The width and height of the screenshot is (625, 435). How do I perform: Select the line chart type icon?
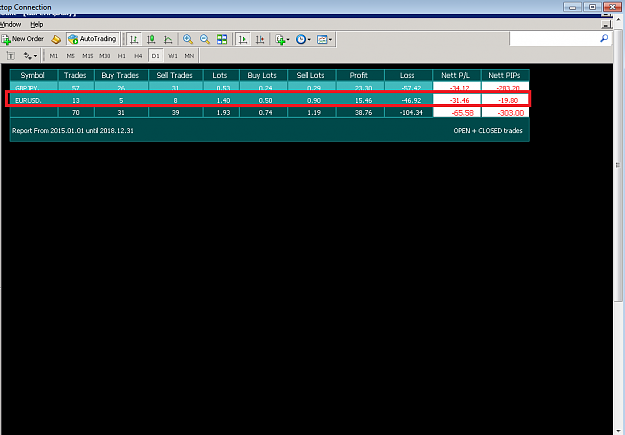click(x=168, y=39)
